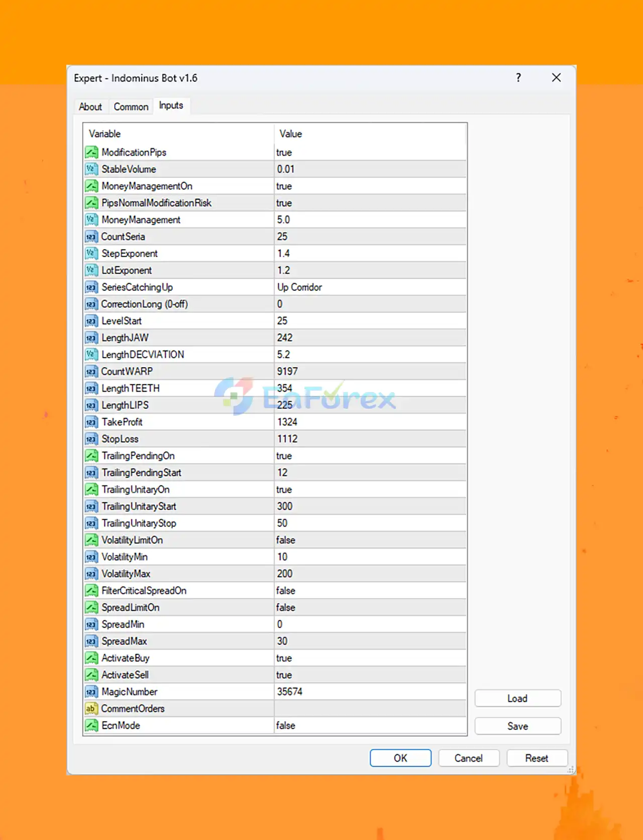The image size is (643, 840).
Task: Click the StableVolume double type icon
Action: [x=91, y=169]
